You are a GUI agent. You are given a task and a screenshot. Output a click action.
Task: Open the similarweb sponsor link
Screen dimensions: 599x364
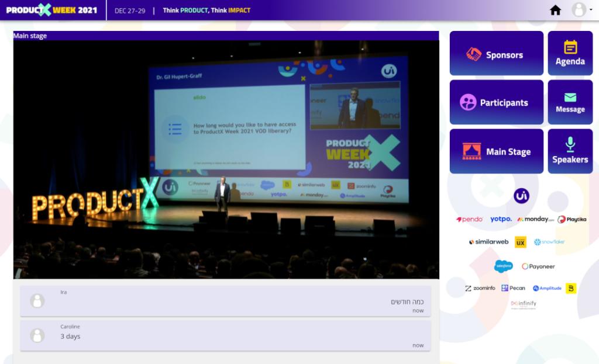pos(488,242)
